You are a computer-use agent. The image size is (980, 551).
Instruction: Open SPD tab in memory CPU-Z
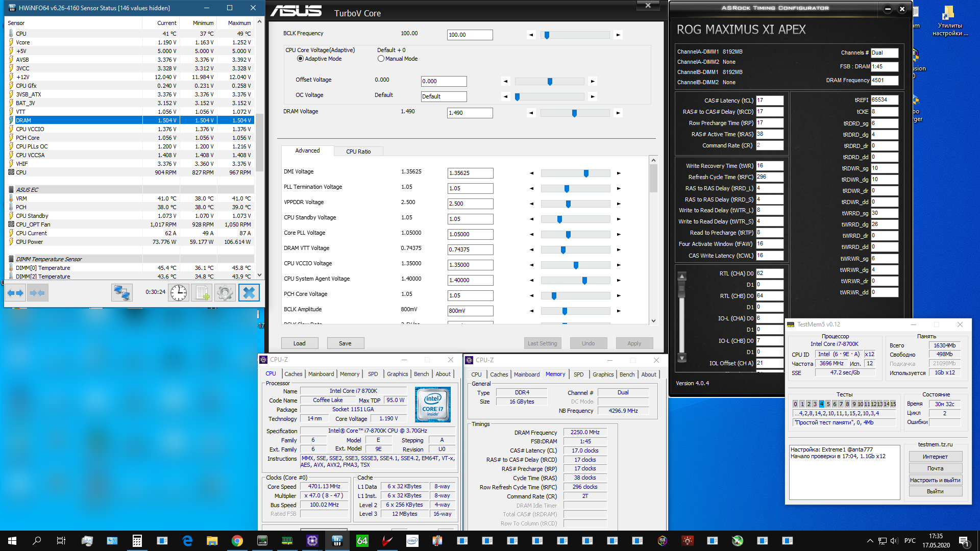[578, 374]
